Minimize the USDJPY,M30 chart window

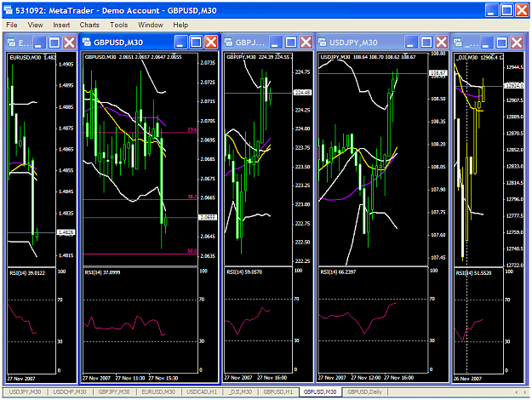point(410,42)
